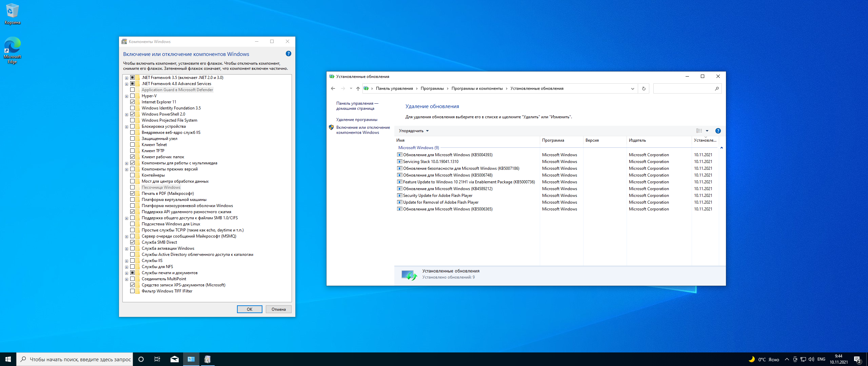Select the Control Panel taskbar button

click(191, 359)
